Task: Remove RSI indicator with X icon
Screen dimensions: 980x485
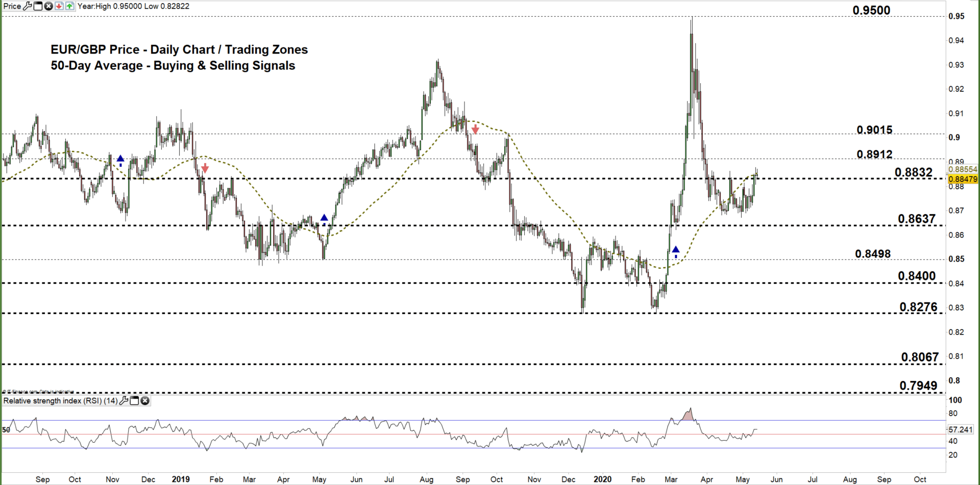Action: 145,401
